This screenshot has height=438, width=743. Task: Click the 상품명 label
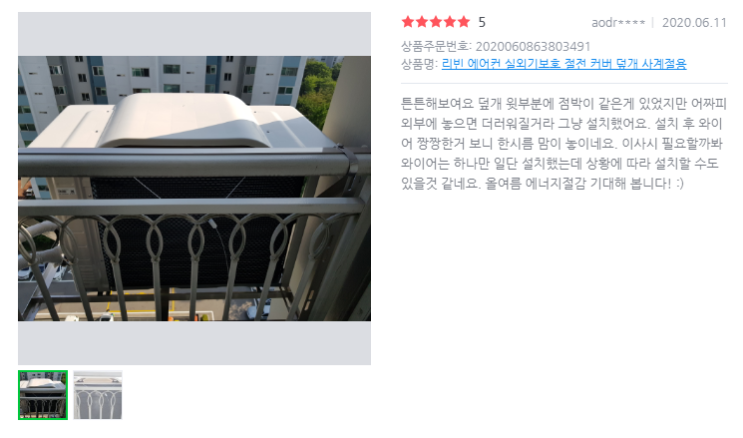(419, 64)
